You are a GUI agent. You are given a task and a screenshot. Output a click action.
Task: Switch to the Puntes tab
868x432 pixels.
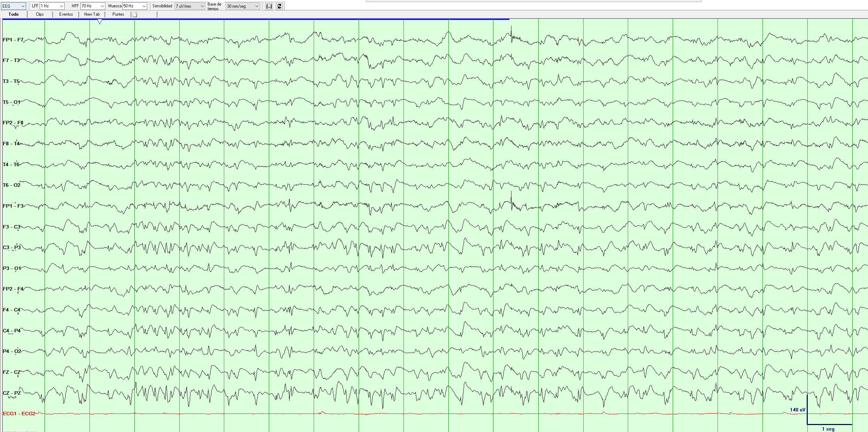pos(118,14)
